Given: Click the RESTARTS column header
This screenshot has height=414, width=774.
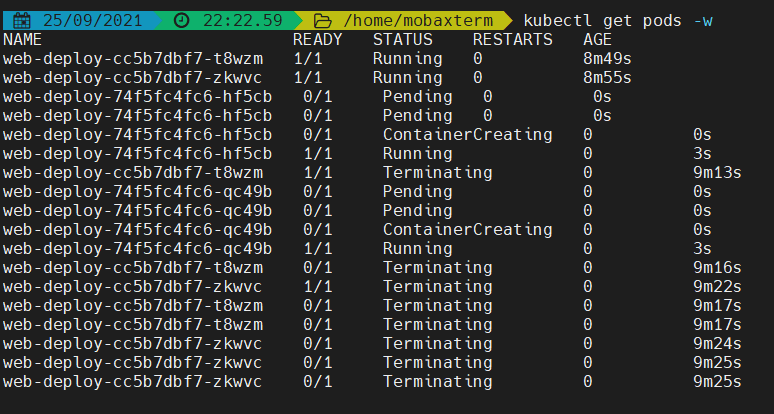Looking at the screenshot, I should pyautogui.click(x=512, y=40).
